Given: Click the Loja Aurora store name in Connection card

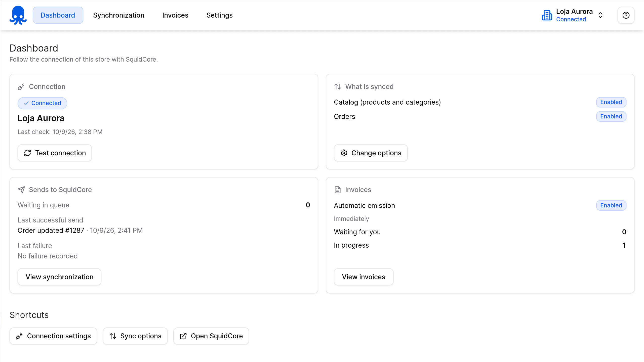Looking at the screenshot, I should (x=41, y=118).
